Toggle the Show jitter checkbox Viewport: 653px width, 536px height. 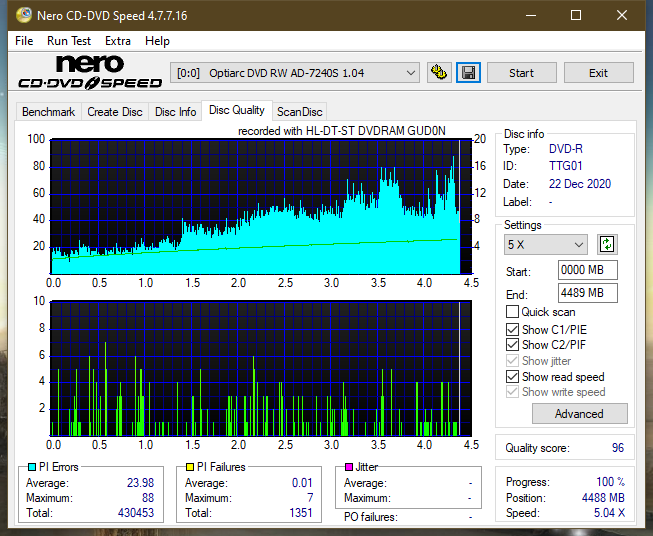[x=512, y=361]
